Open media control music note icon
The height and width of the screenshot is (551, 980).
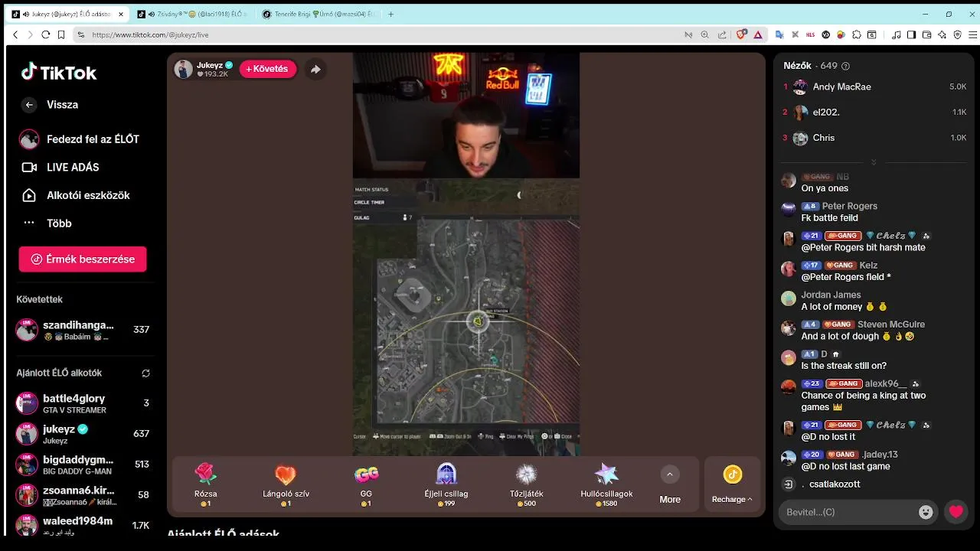896,34
